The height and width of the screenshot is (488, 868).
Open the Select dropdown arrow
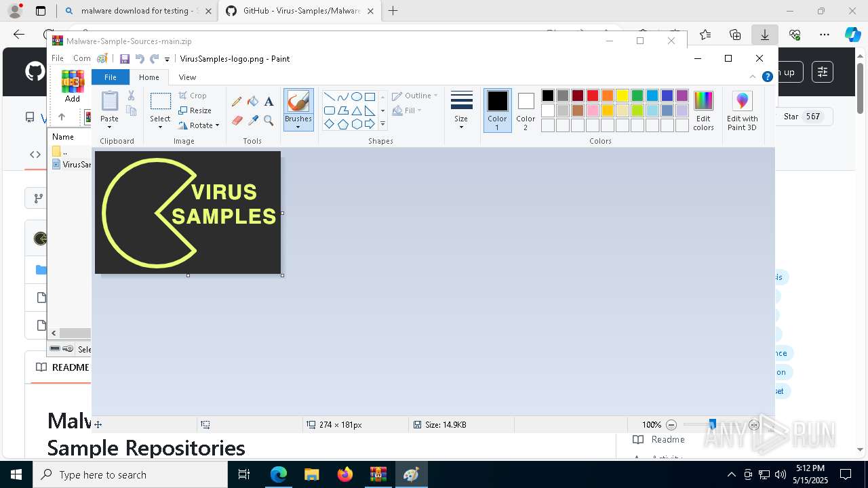[161, 127]
